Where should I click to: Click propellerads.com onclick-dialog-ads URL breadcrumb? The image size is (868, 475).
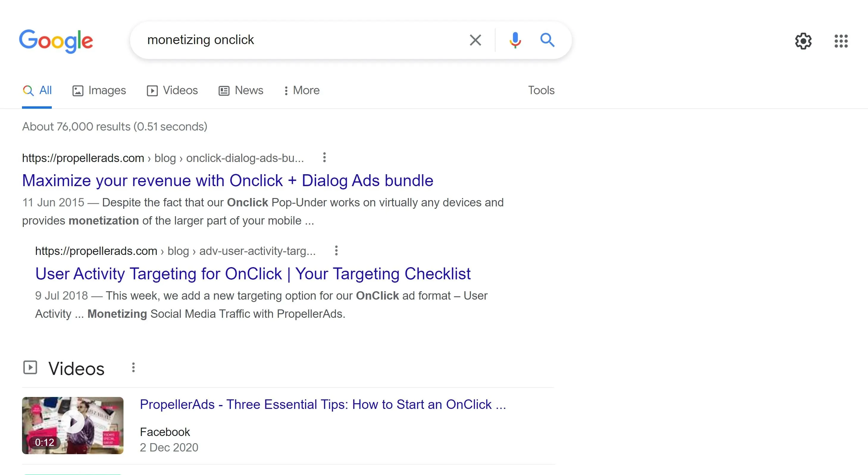click(x=163, y=158)
